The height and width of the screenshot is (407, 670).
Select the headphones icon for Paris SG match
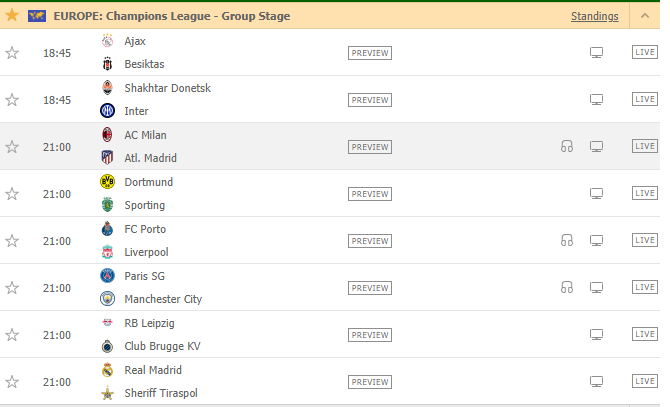[567, 287]
